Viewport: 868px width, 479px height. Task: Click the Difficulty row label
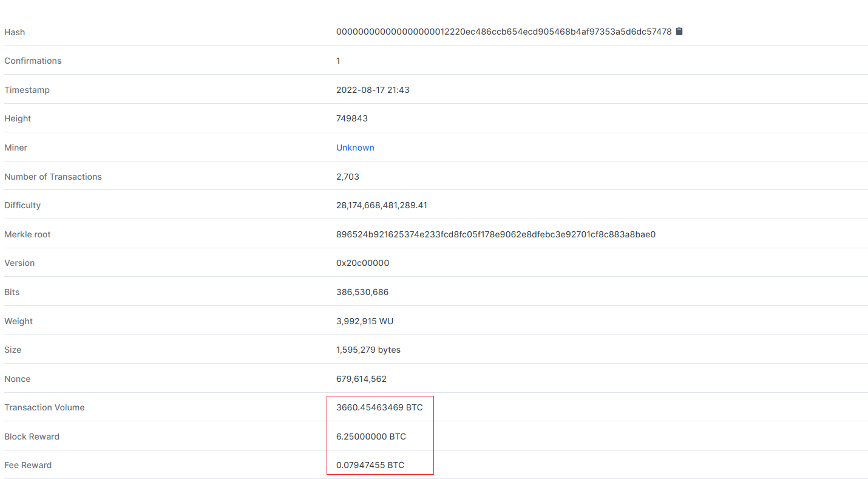tap(22, 205)
